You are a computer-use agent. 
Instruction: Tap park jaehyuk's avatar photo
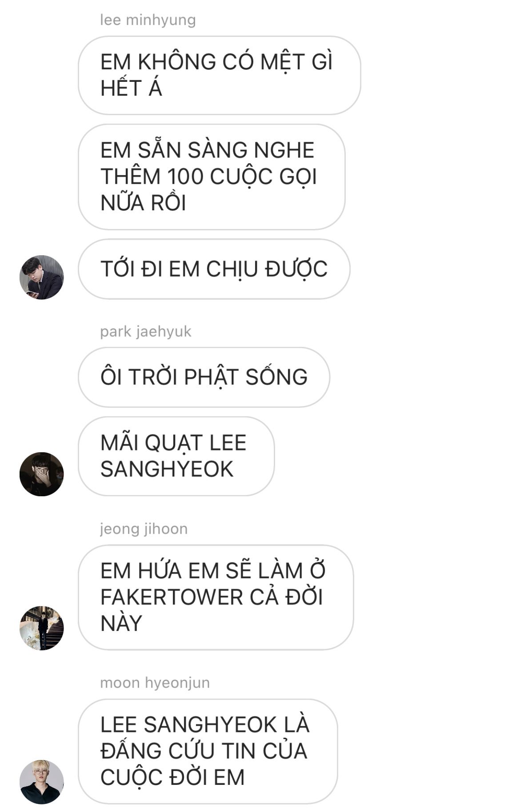[x=42, y=474]
